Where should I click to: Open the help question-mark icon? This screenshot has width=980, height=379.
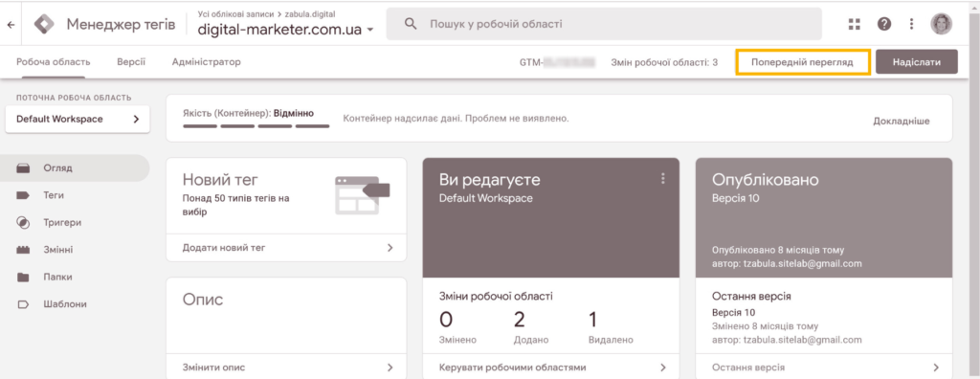click(x=883, y=24)
